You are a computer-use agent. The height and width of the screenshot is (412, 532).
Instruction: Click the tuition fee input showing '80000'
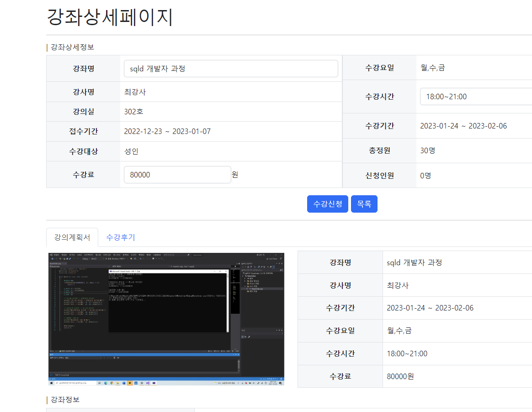coord(177,175)
